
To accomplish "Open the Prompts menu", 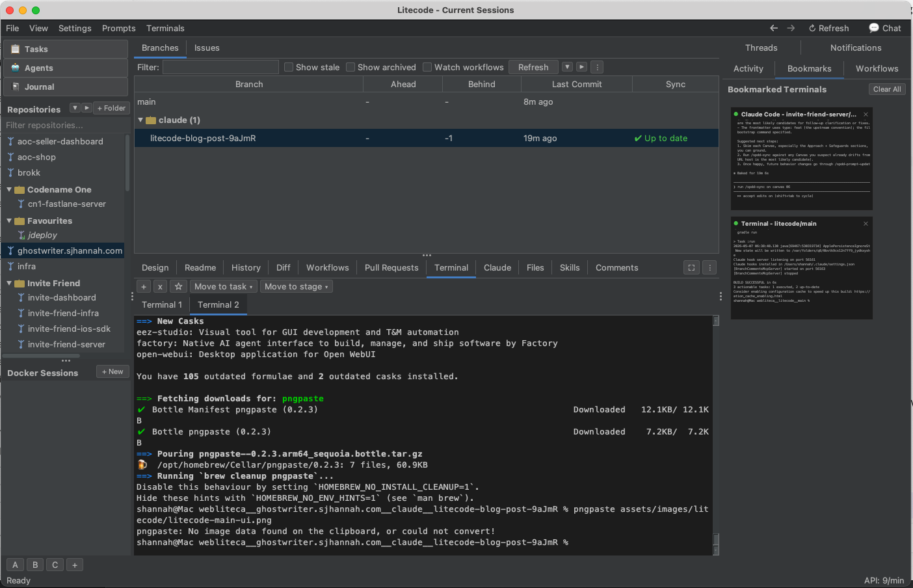I will click(119, 28).
